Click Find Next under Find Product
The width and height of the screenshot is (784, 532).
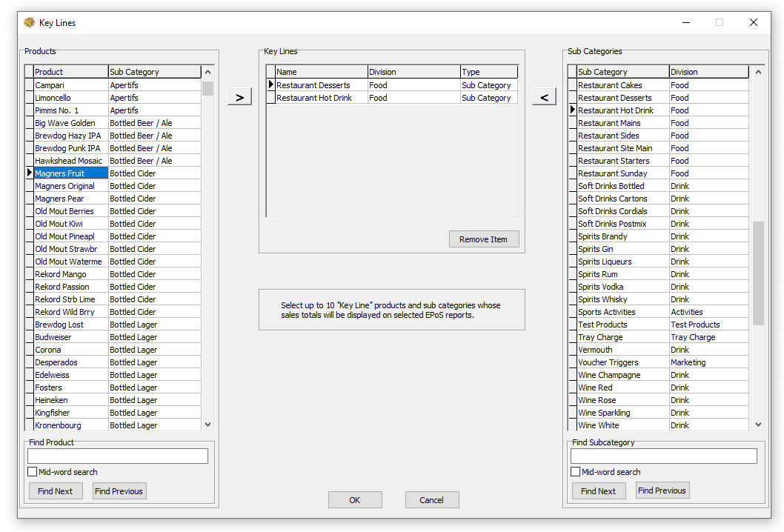(56, 491)
